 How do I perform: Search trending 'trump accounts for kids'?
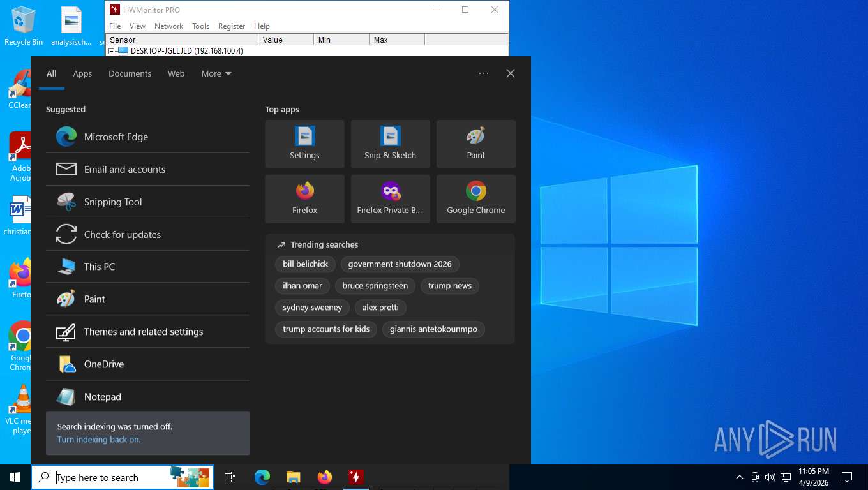coord(326,329)
